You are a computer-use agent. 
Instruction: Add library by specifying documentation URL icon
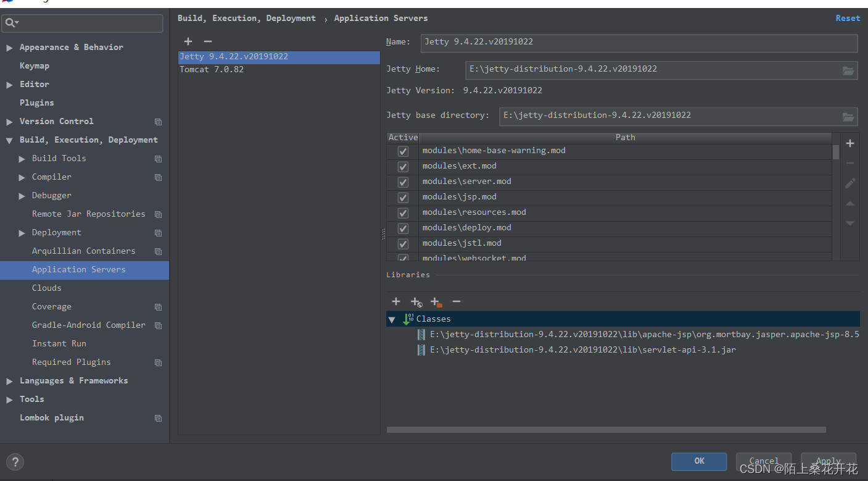(416, 301)
